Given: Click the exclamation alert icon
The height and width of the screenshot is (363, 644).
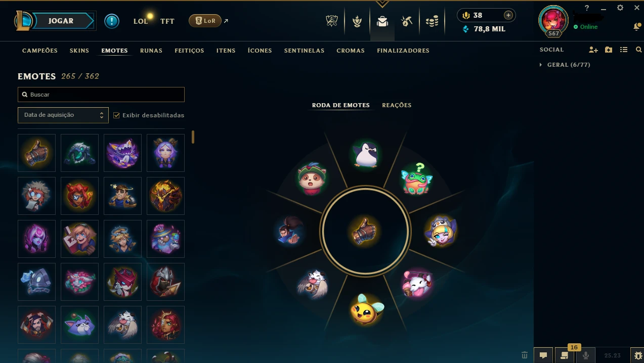Looking at the screenshot, I should 112,21.
